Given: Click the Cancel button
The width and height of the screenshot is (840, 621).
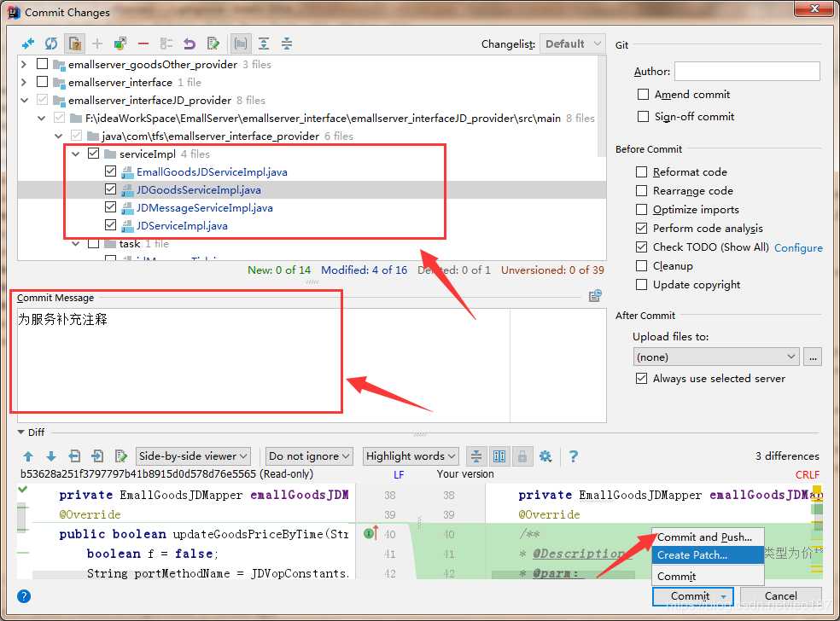Looking at the screenshot, I should [780, 596].
